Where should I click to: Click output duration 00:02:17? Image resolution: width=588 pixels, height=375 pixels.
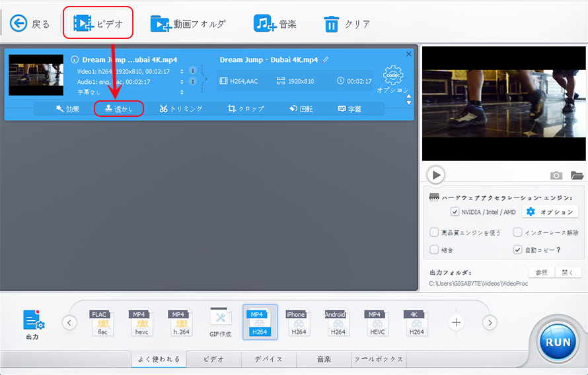point(354,81)
